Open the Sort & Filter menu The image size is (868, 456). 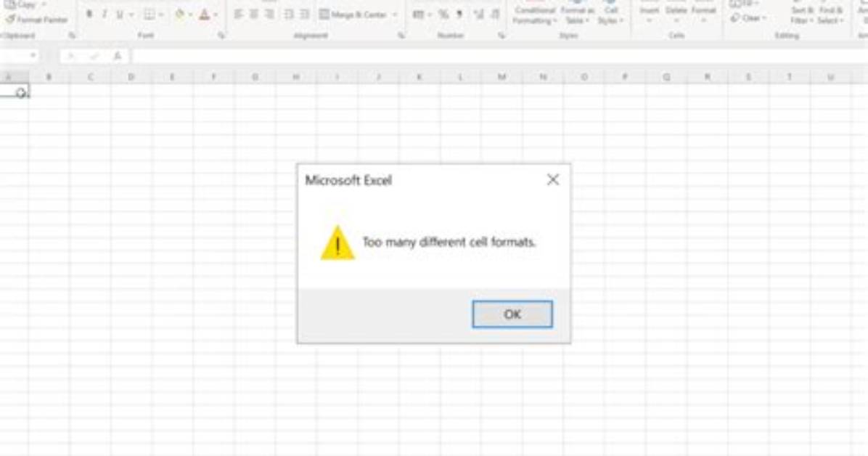pos(802,15)
